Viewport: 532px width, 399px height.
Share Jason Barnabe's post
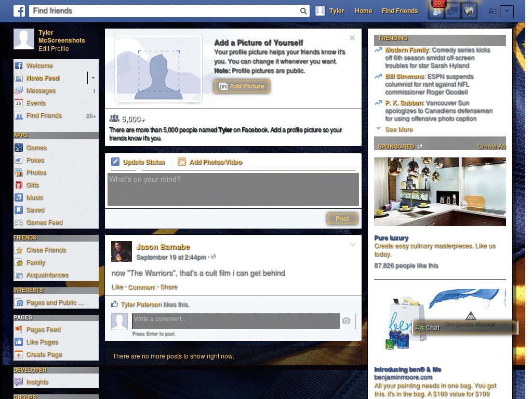click(x=169, y=287)
